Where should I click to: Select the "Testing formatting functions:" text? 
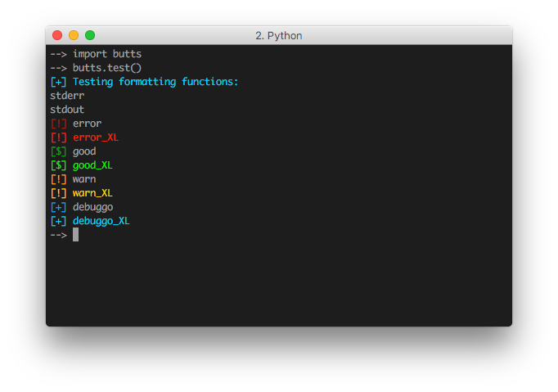click(x=155, y=82)
